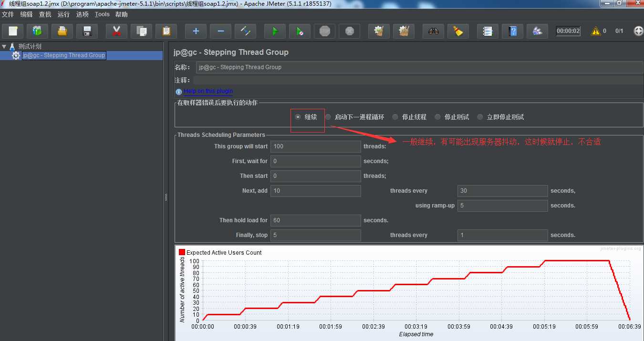Select jp@gc - Stepping Thread Group tree item
Image resolution: width=644 pixels, height=341 pixels.
tap(63, 55)
